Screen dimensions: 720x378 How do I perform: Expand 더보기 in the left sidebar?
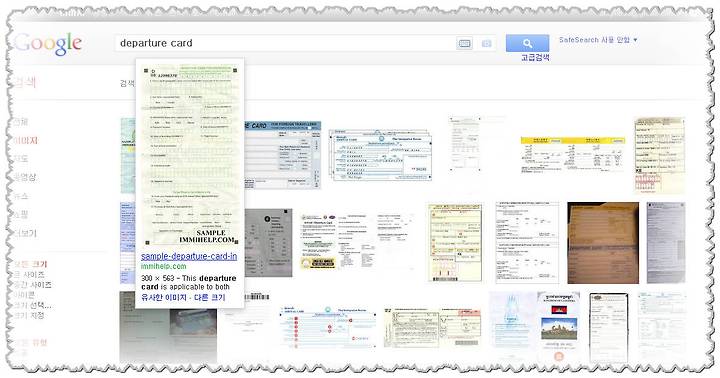click(x=24, y=233)
